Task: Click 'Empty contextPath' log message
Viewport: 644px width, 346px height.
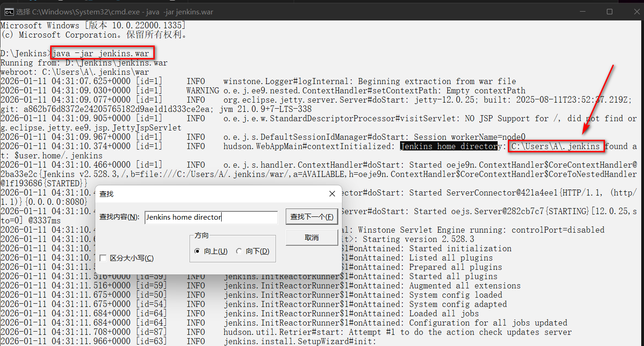Action: (x=486, y=91)
